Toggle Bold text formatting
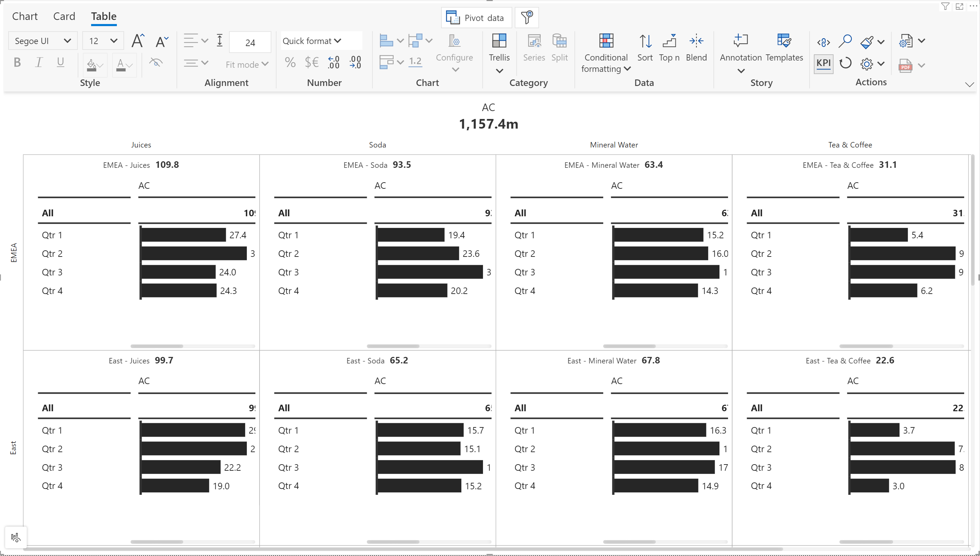Image resolution: width=980 pixels, height=556 pixels. click(17, 62)
